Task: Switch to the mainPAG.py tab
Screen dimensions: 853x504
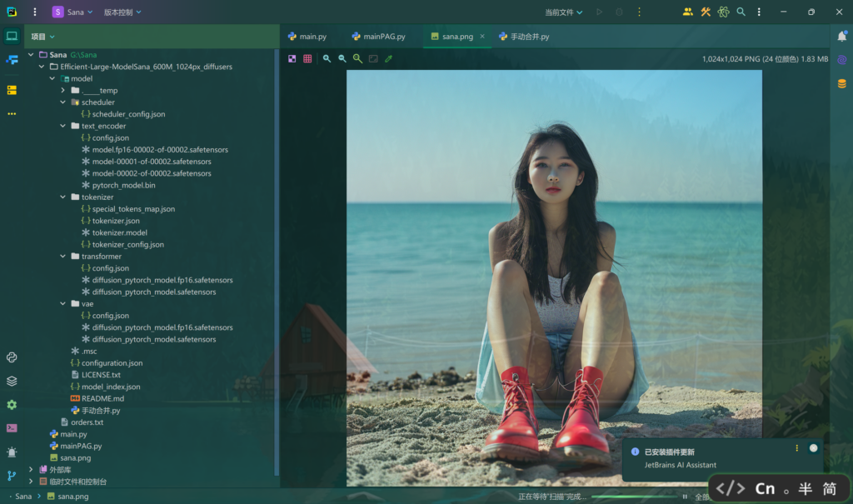Action: (378, 37)
